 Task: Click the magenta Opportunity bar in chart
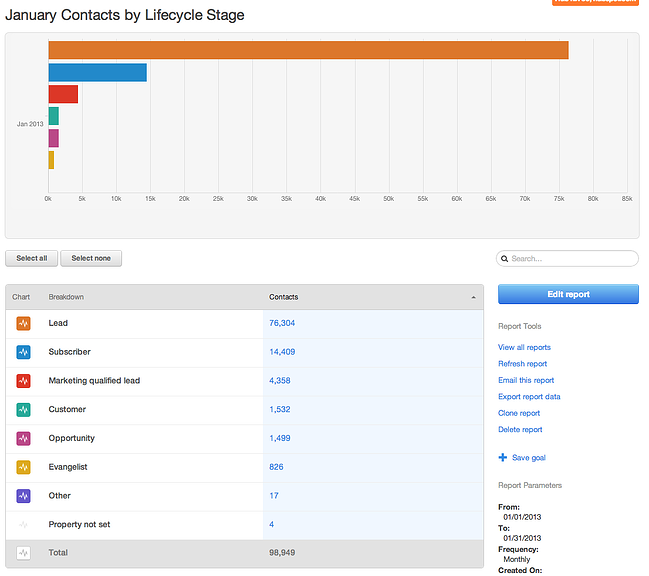pos(54,138)
